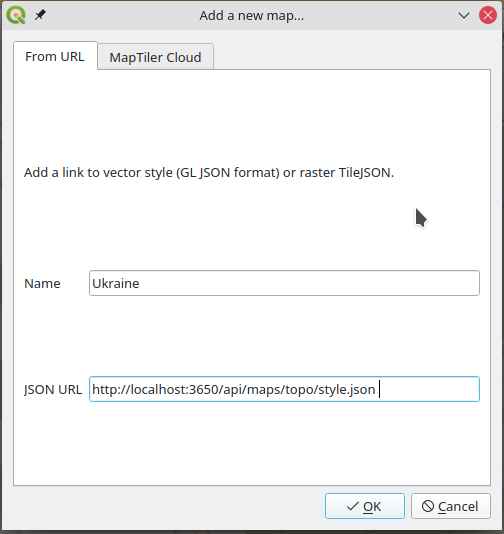The image size is (504, 534).
Task: Dismiss the dialog via the Cancel button
Action: (451, 506)
